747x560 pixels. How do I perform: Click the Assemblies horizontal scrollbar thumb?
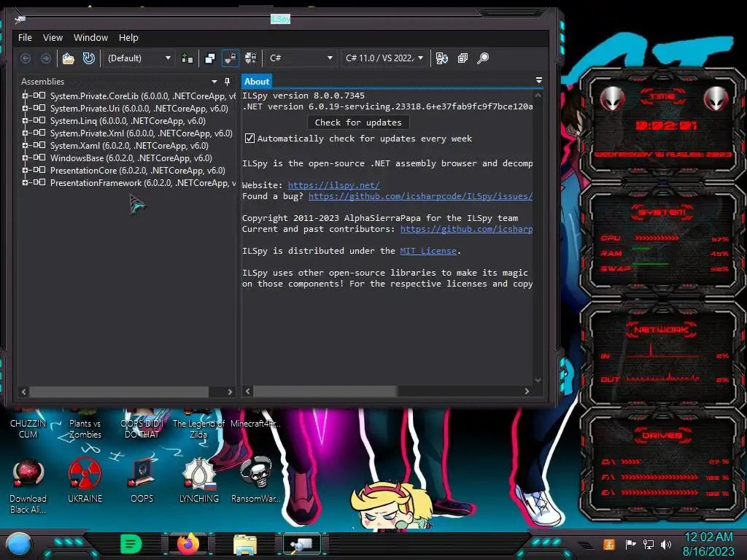(119, 392)
